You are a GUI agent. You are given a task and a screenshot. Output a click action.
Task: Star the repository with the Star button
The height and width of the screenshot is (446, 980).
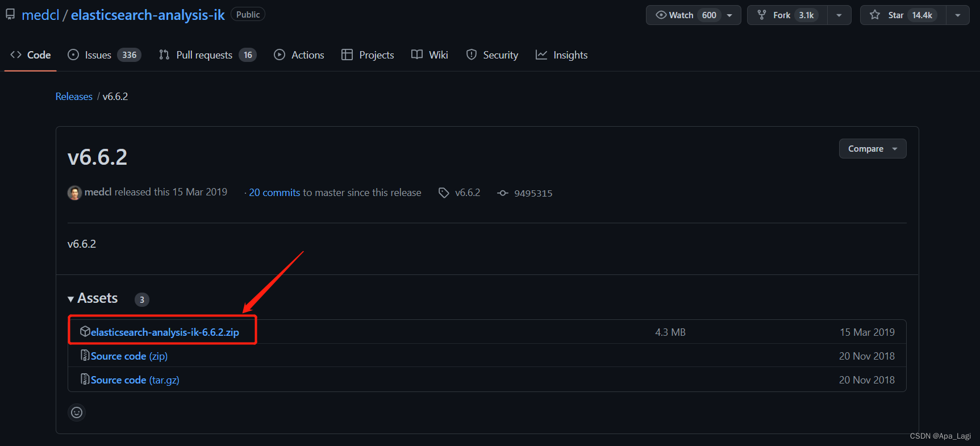click(x=903, y=15)
